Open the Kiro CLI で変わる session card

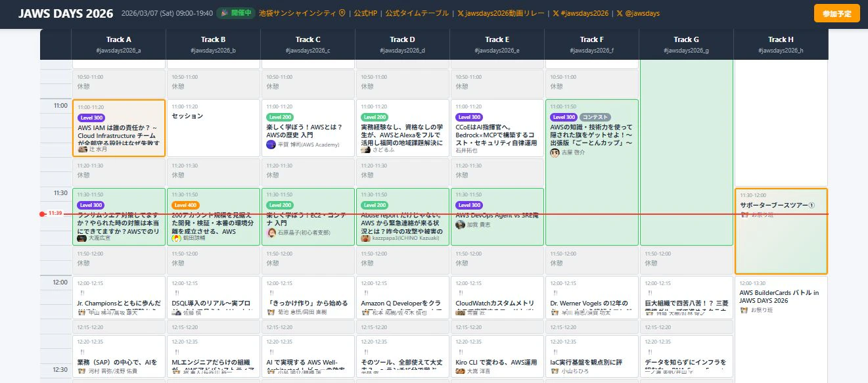click(x=497, y=357)
